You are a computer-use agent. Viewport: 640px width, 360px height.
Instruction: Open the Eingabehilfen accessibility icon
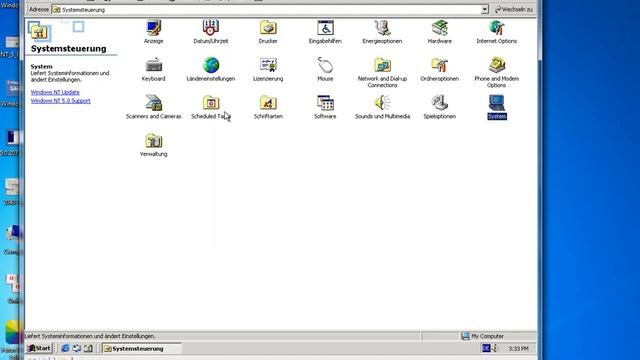coord(325,31)
